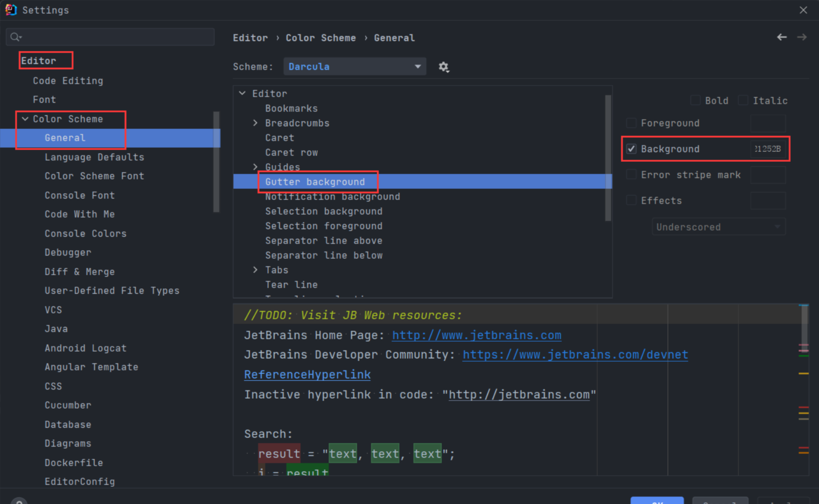
Task: Toggle the Effects checkbox
Action: [631, 201]
